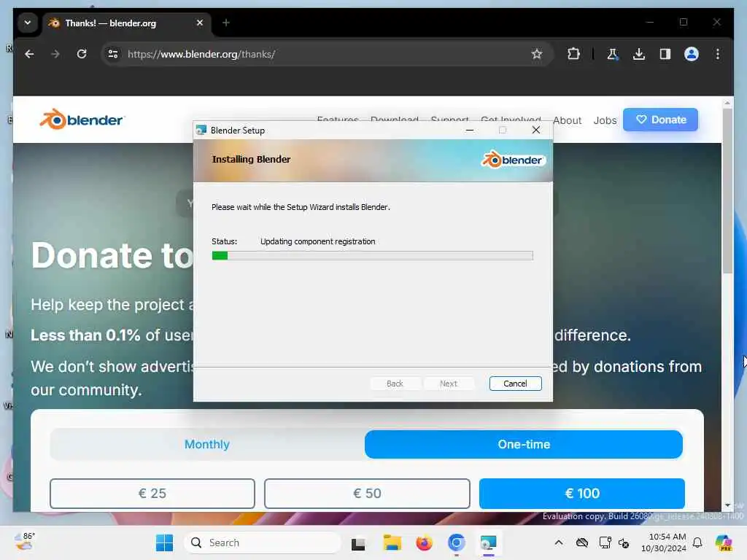The width and height of the screenshot is (747, 560).
Task: Open site information icon in address bar
Action: point(113,54)
